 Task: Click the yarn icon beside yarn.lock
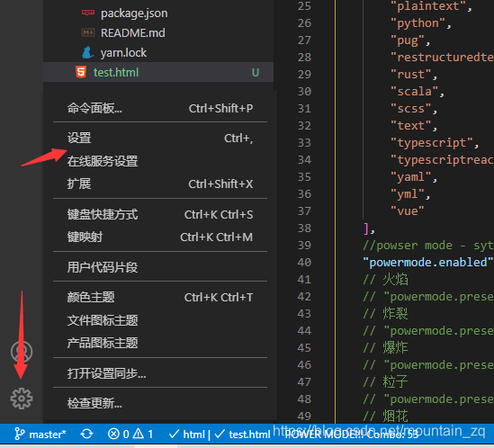88,52
